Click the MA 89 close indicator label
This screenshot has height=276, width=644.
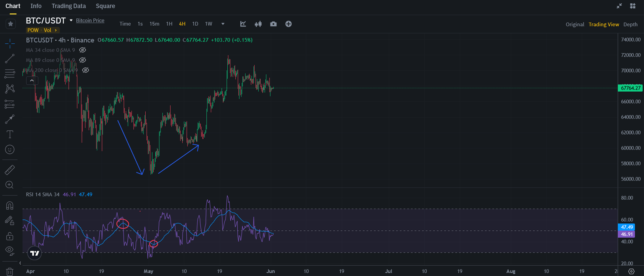[50, 60]
